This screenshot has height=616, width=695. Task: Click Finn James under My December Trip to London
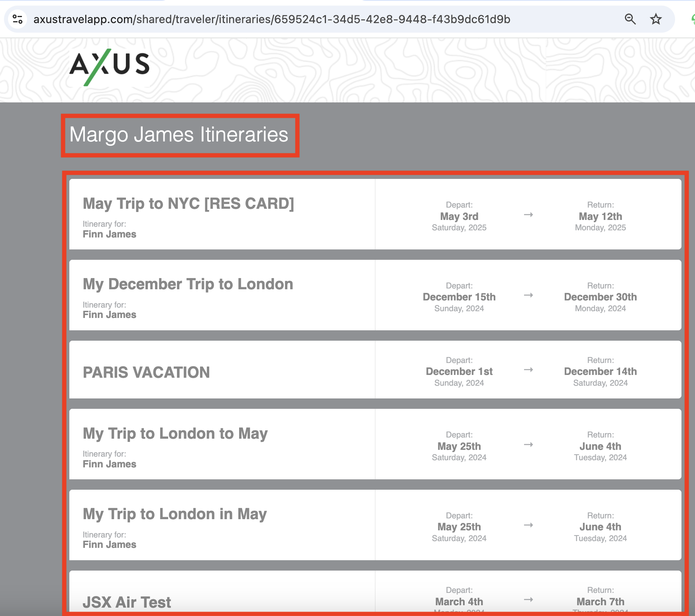click(x=110, y=315)
